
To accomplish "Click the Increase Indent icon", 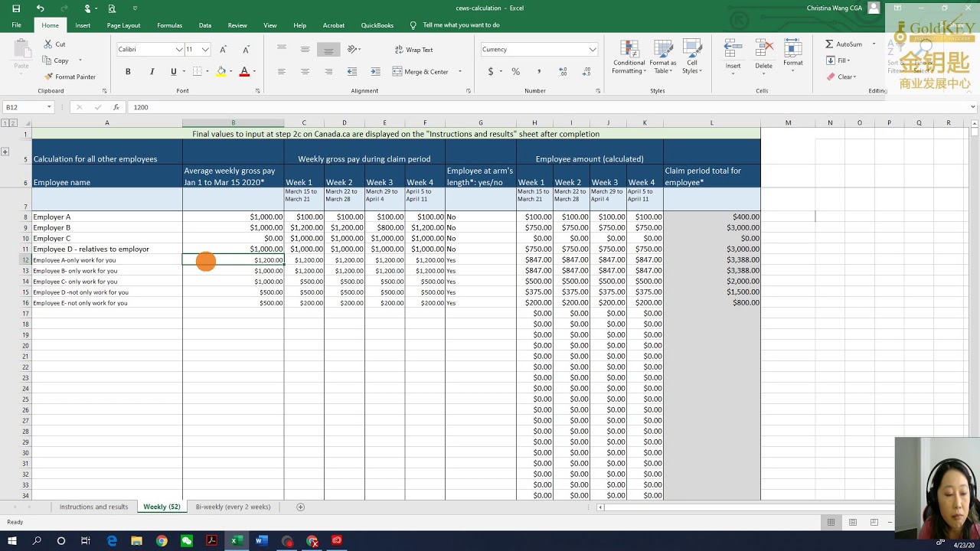I will click(375, 71).
